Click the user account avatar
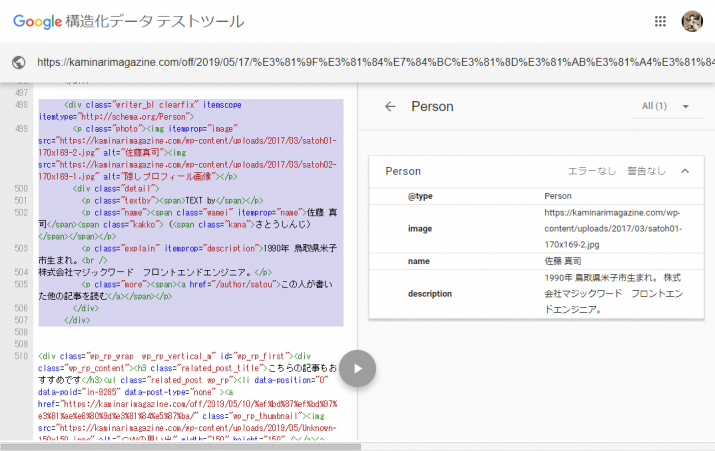The width and height of the screenshot is (715, 451). coord(691,21)
